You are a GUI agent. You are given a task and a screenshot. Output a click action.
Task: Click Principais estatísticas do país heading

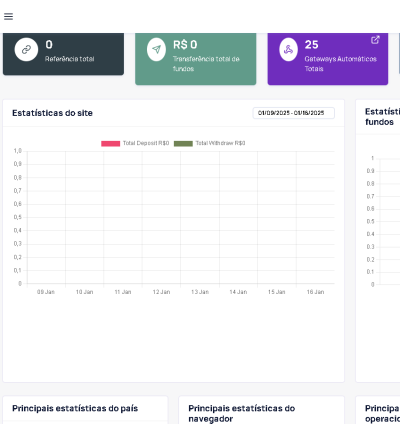[x=75, y=408]
